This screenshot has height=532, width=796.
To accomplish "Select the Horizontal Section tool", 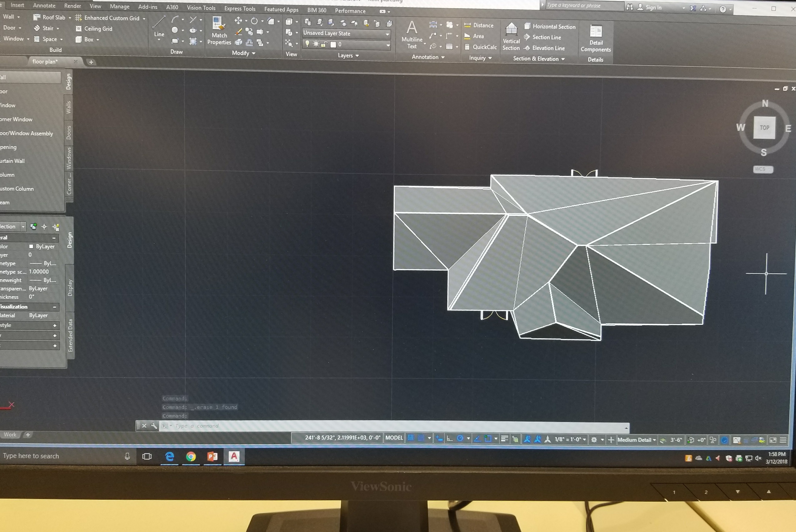I will 550,26.
